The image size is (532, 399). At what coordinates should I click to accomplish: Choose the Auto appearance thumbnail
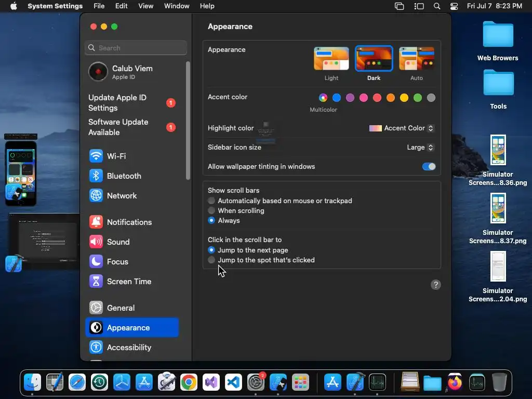click(x=417, y=58)
